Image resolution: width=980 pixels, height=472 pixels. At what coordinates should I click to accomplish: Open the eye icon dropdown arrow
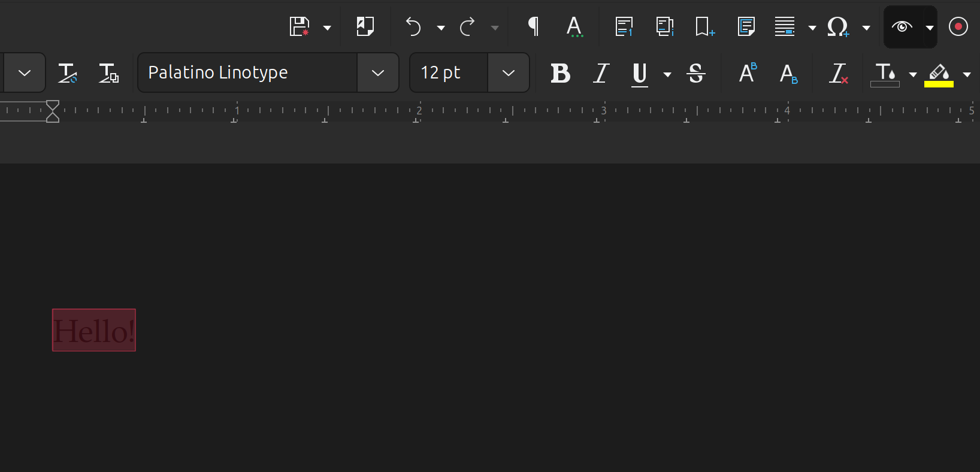(x=930, y=28)
